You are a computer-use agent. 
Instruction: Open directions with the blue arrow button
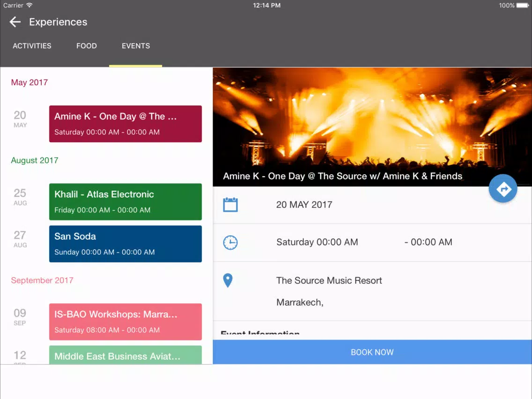coord(503,189)
